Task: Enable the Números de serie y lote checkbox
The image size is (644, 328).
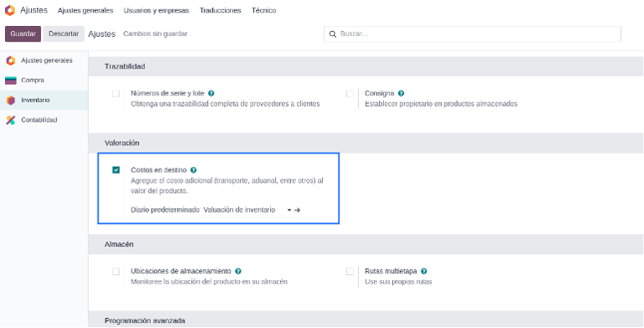Action: coord(116,94)
